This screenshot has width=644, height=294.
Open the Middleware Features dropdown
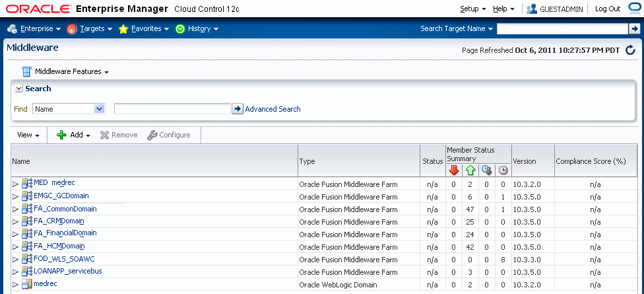coord(71,71)
